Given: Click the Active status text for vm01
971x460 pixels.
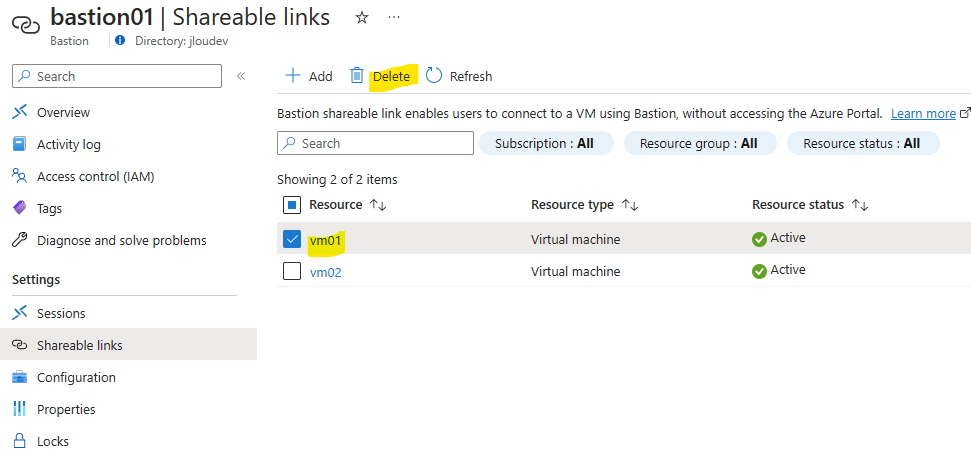Looking at the screenshot, I should tap(788, 238).
